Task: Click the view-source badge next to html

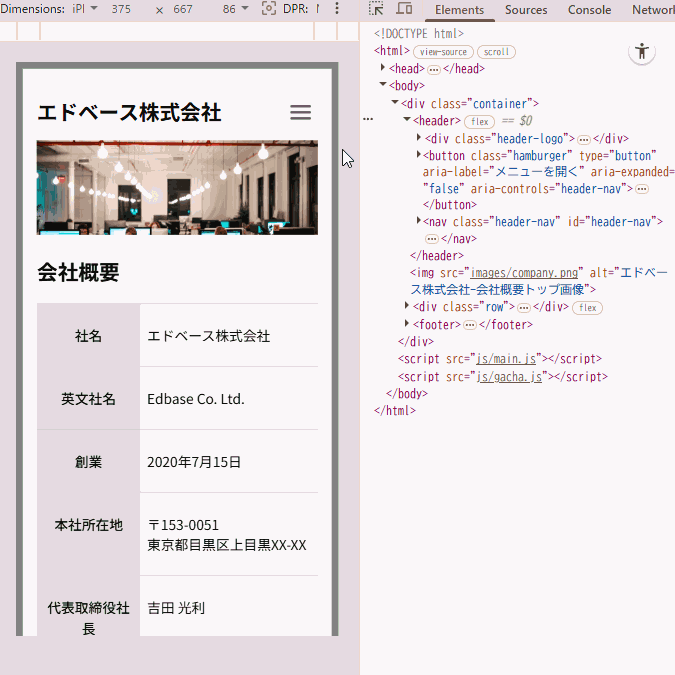Action: pos(443,52)
